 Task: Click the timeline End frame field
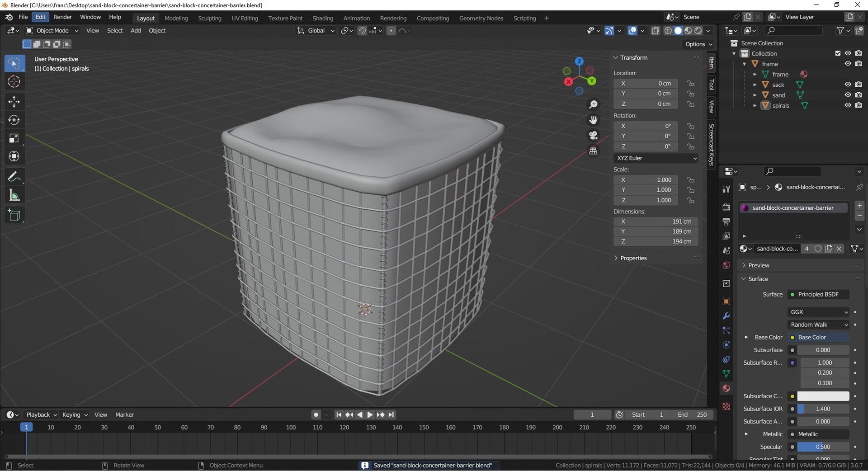pyautogui.click(x=692, y=415)
